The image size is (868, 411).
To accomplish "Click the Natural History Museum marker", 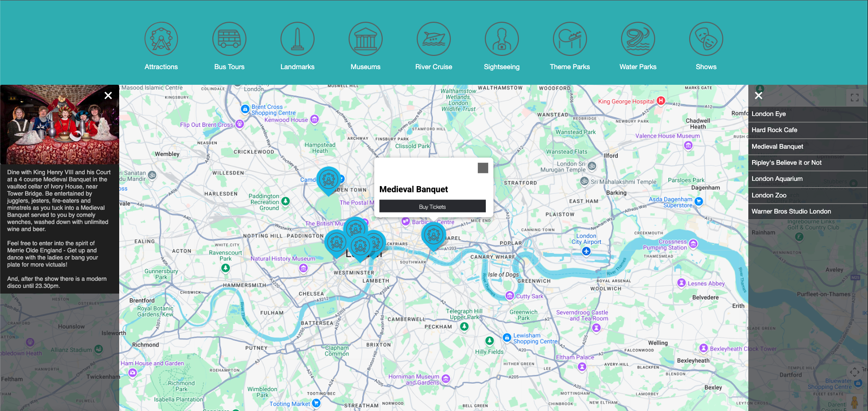I will 304,268.
